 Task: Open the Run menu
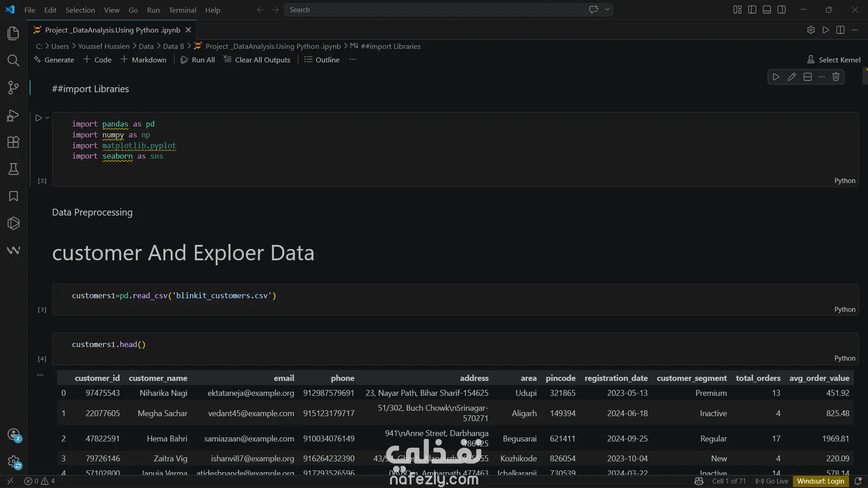click(153, 10)
